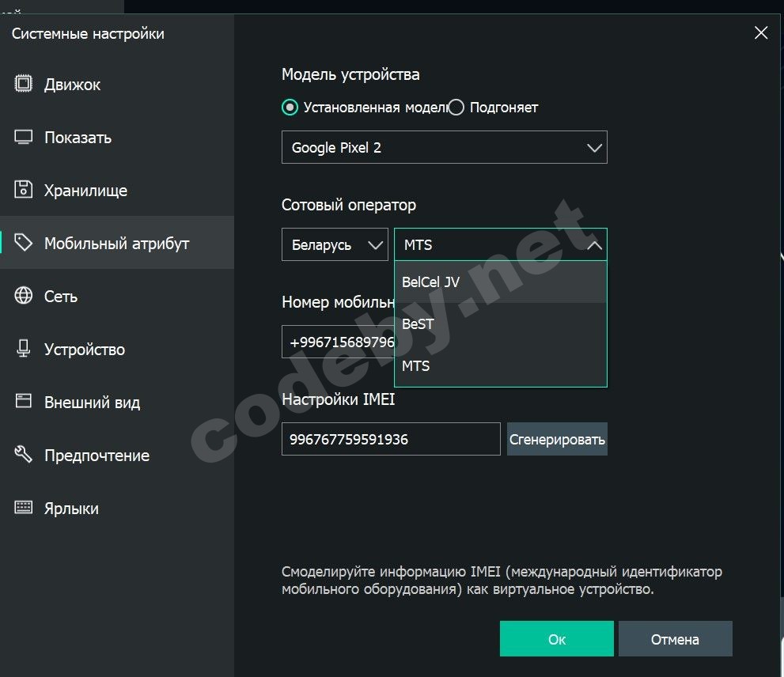Viewport: 784px width, 677px height.
Task: Close the Системные настройки dialog
Action: click(x=761, y=33)
